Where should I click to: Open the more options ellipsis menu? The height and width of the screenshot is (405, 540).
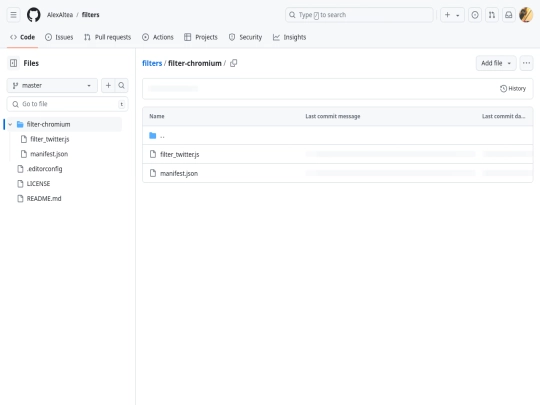[526, 63]
